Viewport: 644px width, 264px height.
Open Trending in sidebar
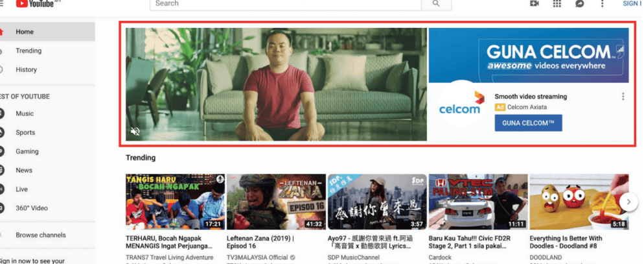coord(47,51)
